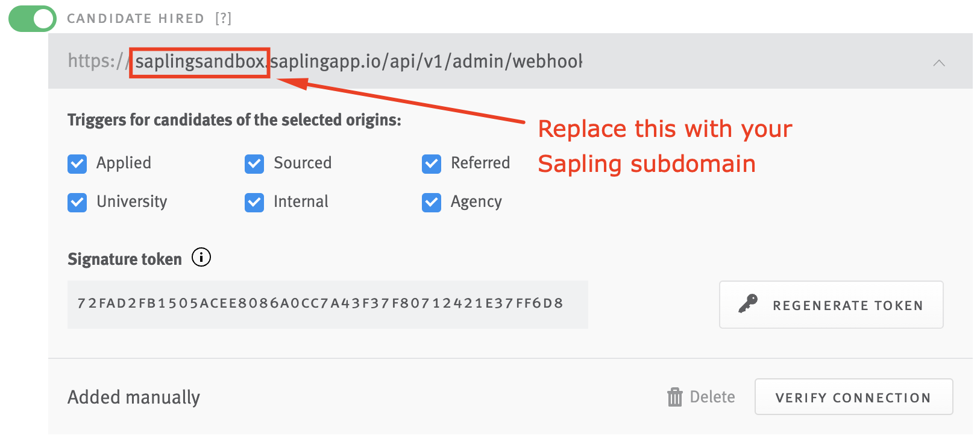Image resolution: width=980 pixels, height=444 pixels.
Task: Uncheck the Applied origin checkbox
Action: (x=77, y=163)
